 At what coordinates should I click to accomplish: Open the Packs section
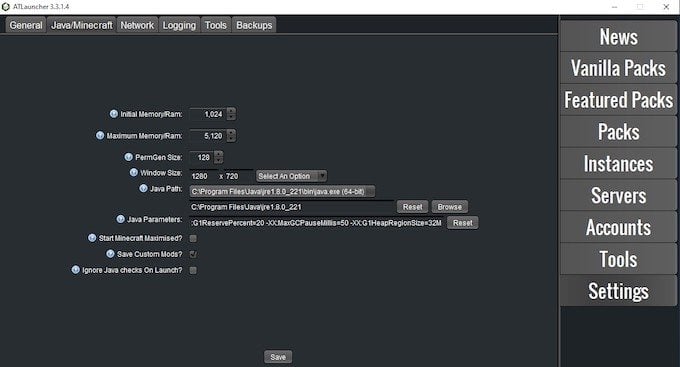618,131
